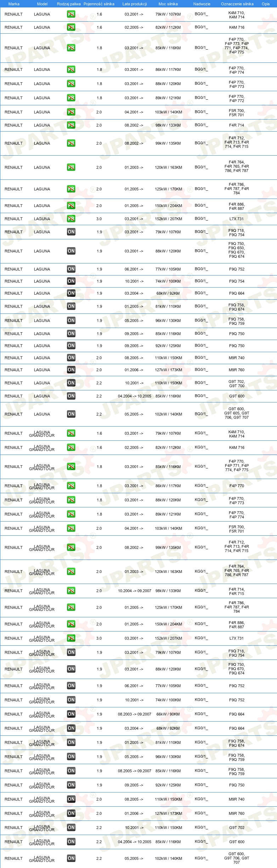Select the 66kW / 90KM power cell

pos(168,714)
